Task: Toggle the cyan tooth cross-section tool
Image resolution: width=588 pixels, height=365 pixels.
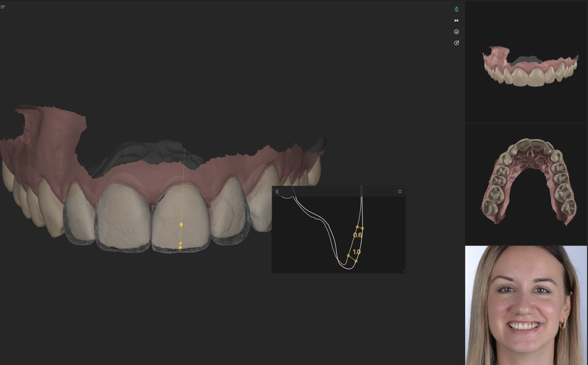Action: tap(456, 9)
